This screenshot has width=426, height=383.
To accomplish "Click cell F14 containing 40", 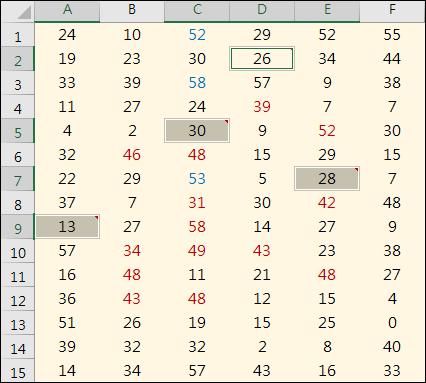I will click(392, 347).
